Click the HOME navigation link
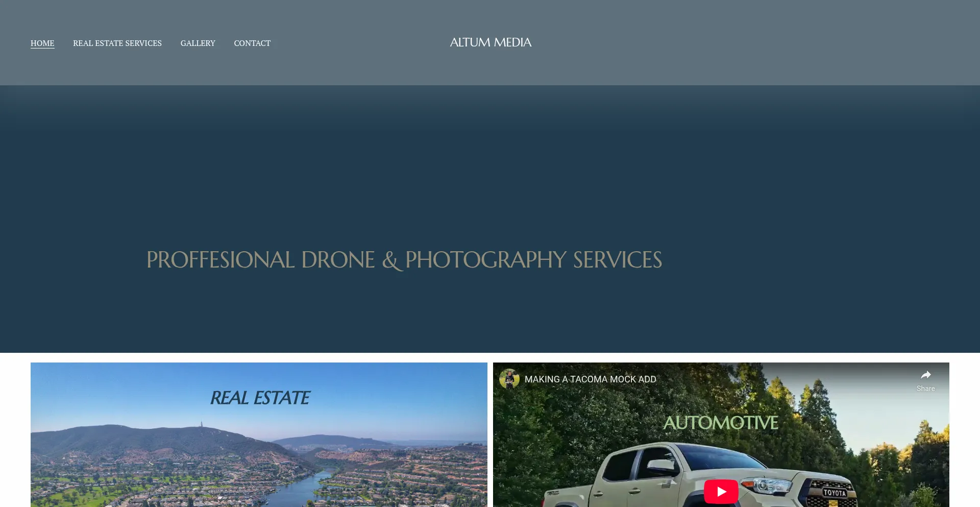980x507 pixels. point(42,43)
